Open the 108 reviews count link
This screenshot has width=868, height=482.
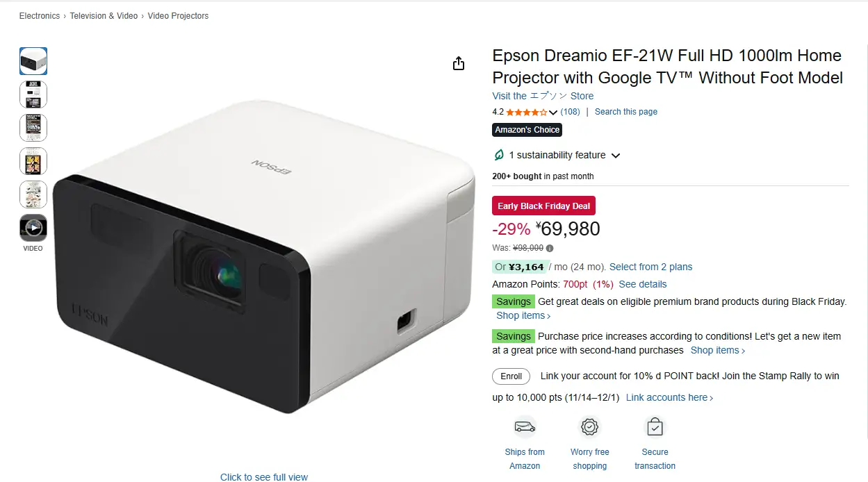click(x=570, y=112)
